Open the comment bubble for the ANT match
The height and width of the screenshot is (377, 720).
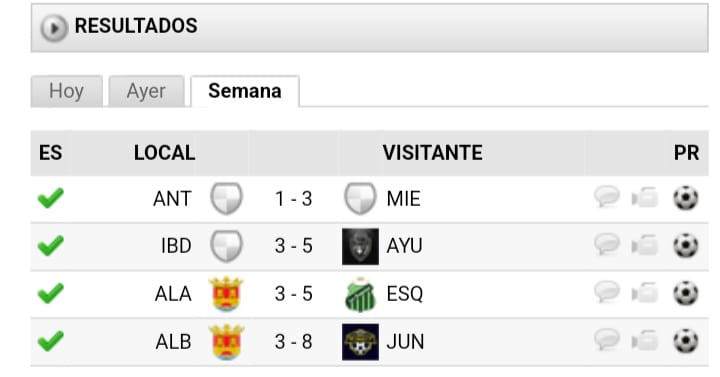point(607,197)
